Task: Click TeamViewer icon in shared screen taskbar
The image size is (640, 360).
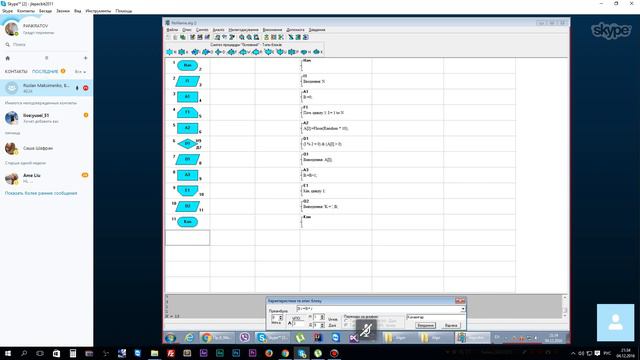Action: tap(336, 338)
